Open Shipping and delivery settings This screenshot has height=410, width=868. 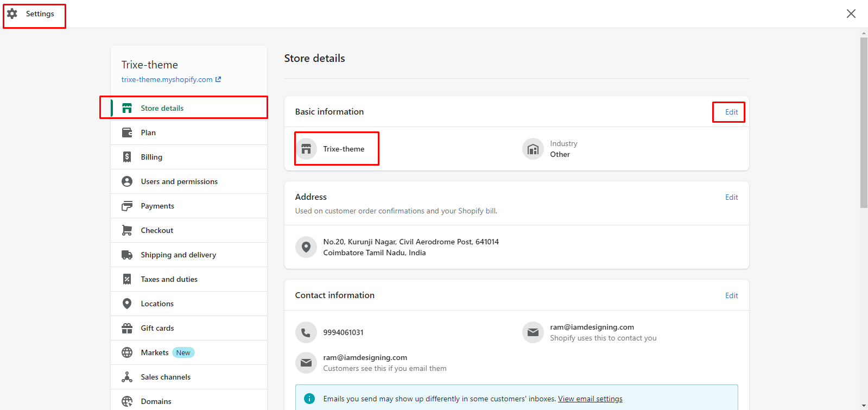189,255
